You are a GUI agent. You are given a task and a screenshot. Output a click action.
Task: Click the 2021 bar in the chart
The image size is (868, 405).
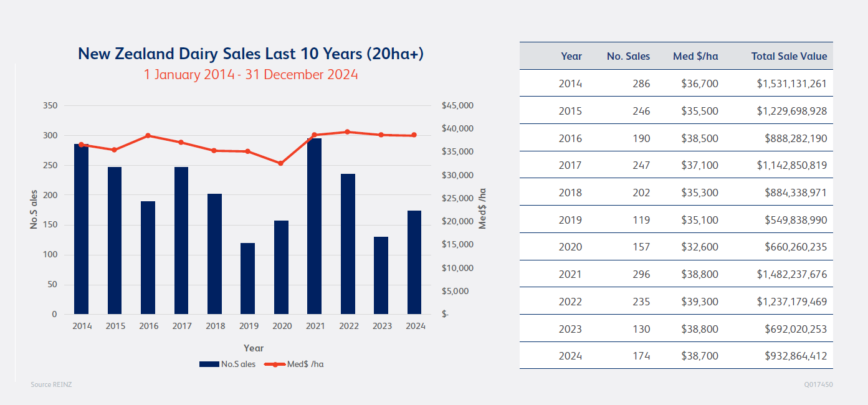pyautogui.click(x=314, y=227)
